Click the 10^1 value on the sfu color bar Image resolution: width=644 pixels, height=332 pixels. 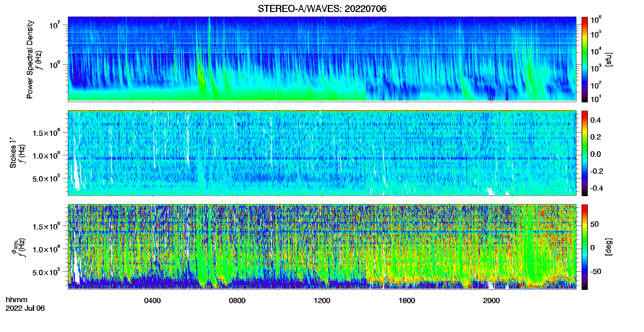click(x=596, y=99)
